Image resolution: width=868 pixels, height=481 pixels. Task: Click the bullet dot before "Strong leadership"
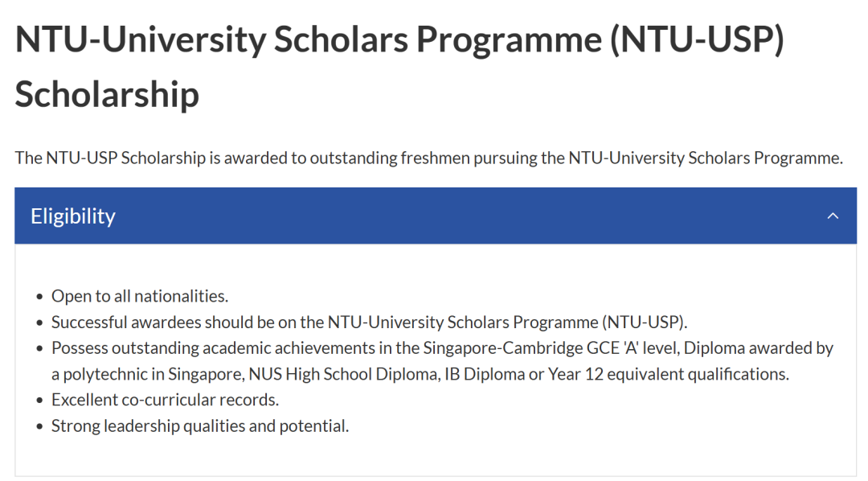click(x=39, y=426)
